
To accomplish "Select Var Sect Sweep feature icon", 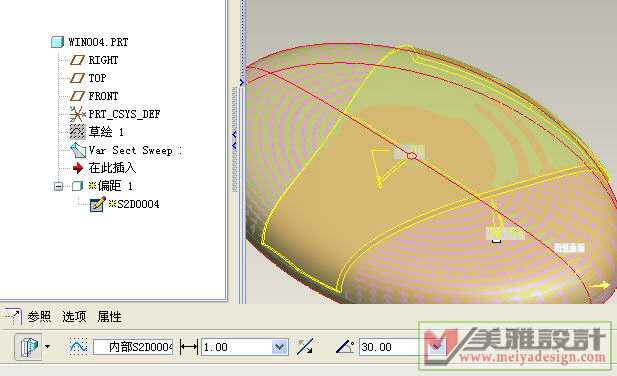I will [x=78, y=150].
